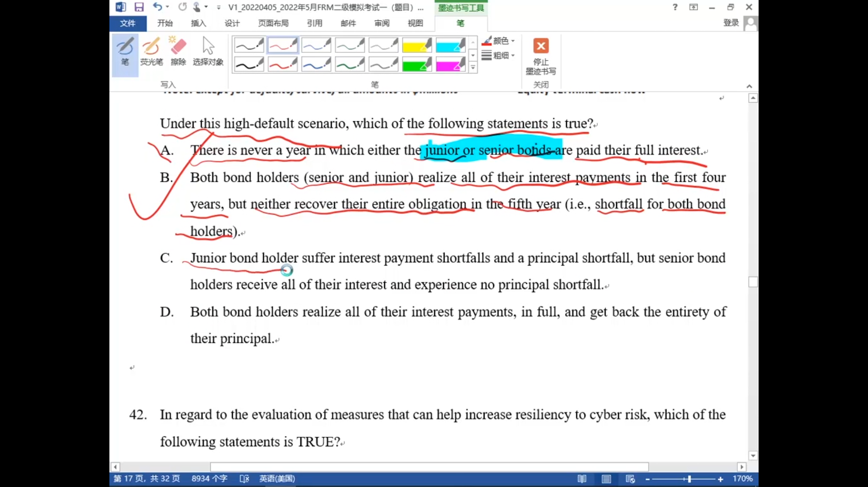Click the Save icon in quick access toolbar

click(139, 7)
